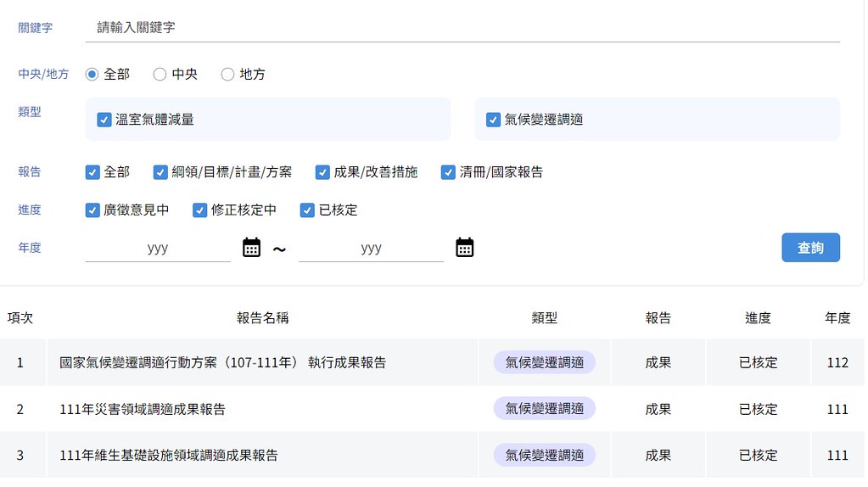Open the end year calendar picker
The height and width of the screenshot is (487, 868).
click(464, 248)
